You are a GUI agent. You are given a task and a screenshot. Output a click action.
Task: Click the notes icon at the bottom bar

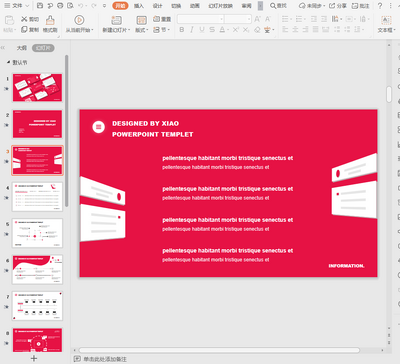coord(77,359)
